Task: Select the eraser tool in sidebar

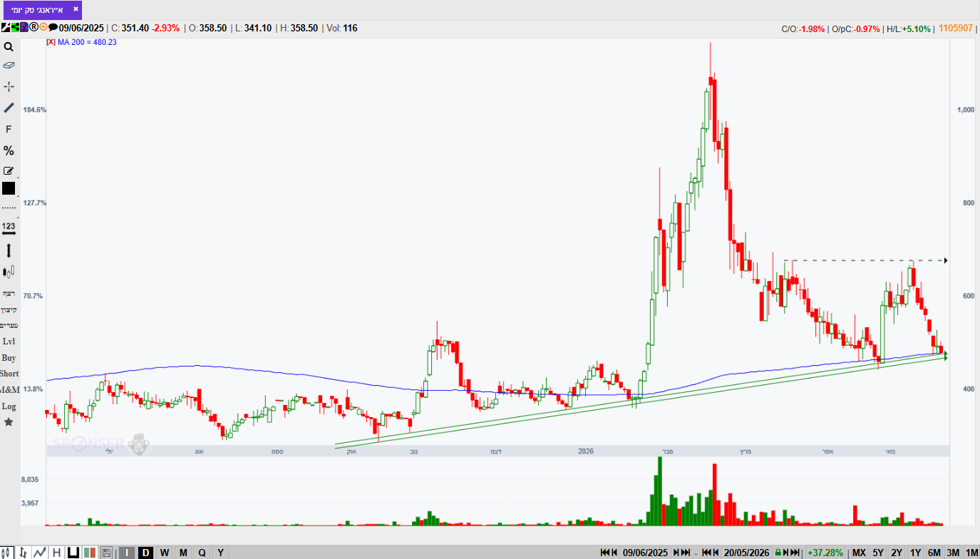Action: click(9, 65)
